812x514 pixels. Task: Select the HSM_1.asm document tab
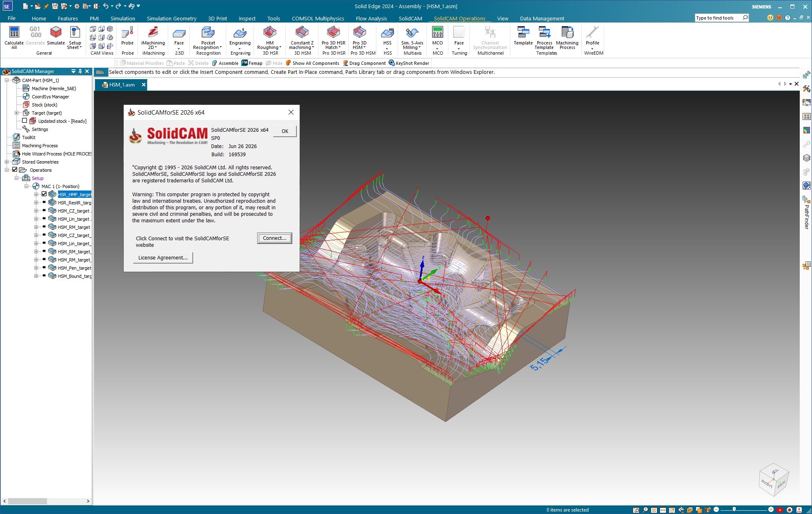pyautogui.click(x=121, y=85)
